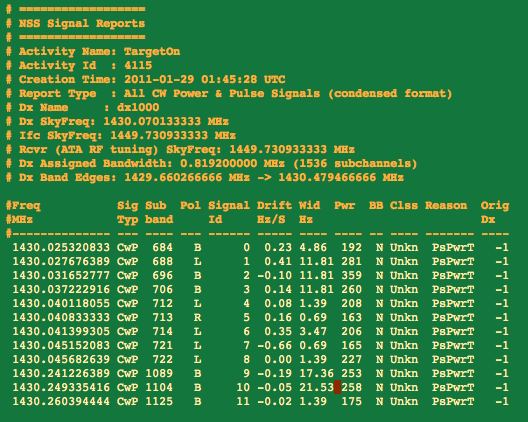Image resolution: width=528 pixels, height=422 pixels.
Task: Click width value '4.86'
Action: click(x=313, y=248)
